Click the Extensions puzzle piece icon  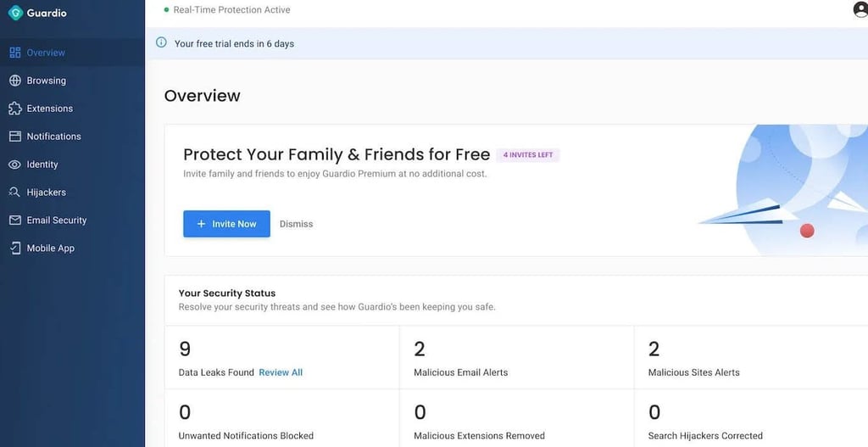click(x=15, y=109)
